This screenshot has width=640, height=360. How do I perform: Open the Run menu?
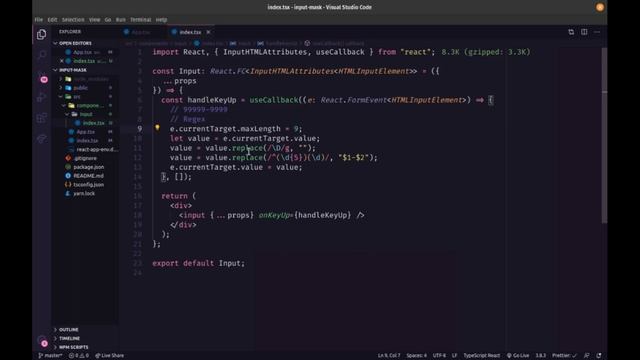120,20
